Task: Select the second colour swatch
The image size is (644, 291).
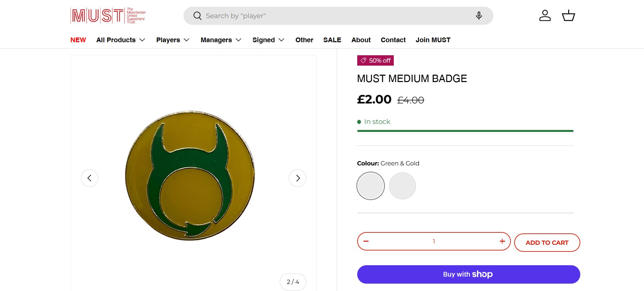Action: (402, 186)
